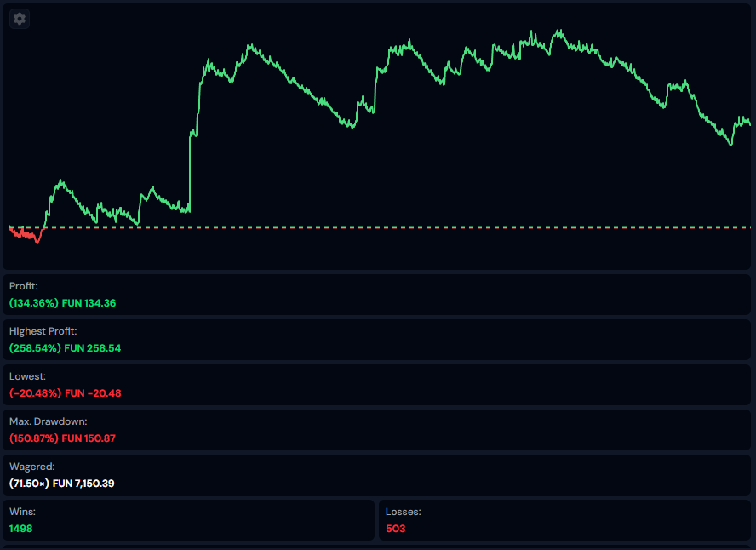Click the right end of the profit line
756x550 pixels.
[x=748, y=124]
